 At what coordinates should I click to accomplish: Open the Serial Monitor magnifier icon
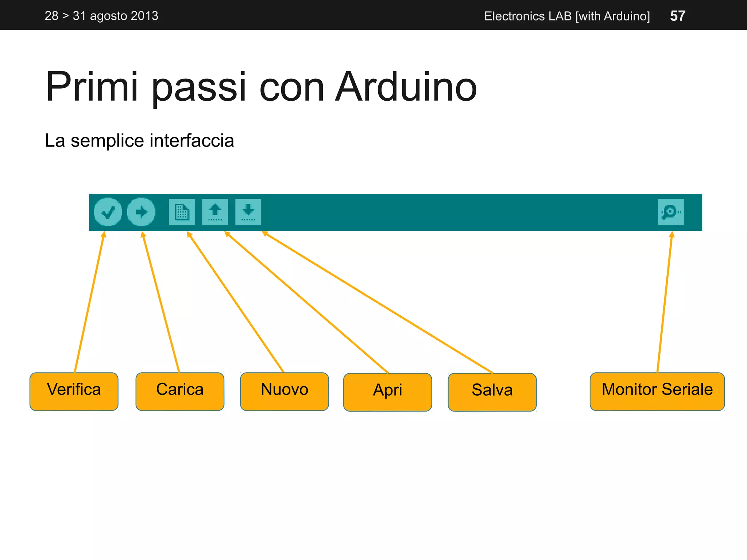(x=671, y=212)
